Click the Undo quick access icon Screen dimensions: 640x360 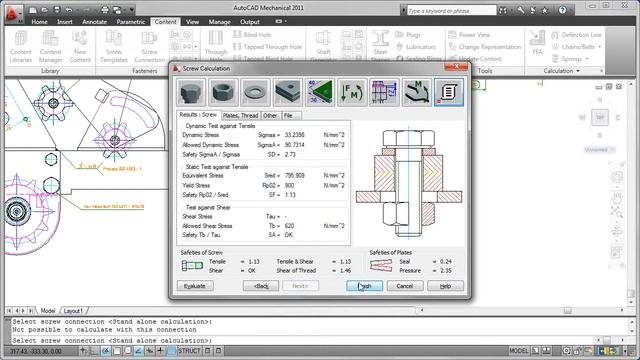(x=69, y=10)
